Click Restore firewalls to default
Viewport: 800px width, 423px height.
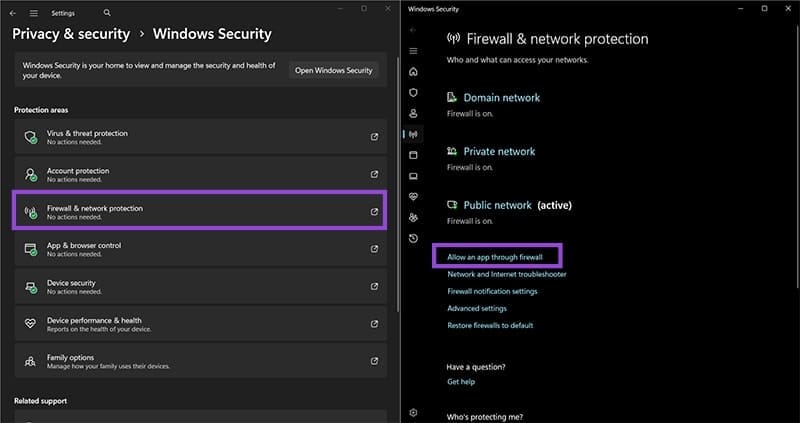(490, 325)
